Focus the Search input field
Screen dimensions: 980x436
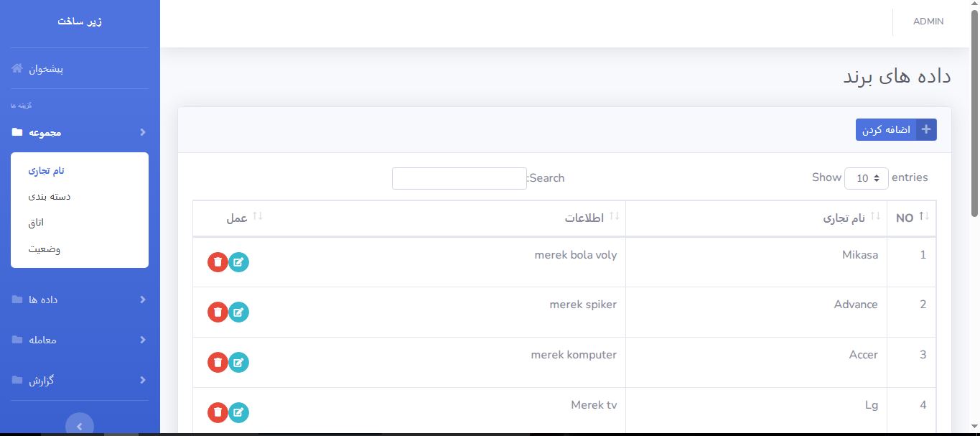[x=459, y=178]
